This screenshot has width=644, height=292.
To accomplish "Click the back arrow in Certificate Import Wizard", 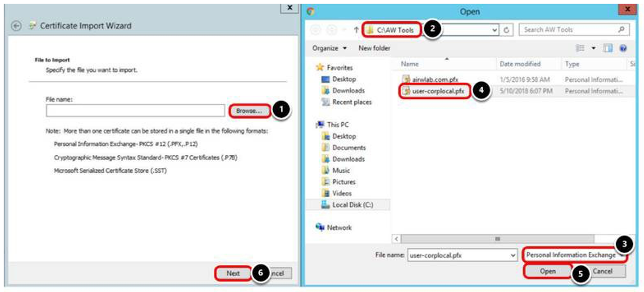I will tap(16, 26).
